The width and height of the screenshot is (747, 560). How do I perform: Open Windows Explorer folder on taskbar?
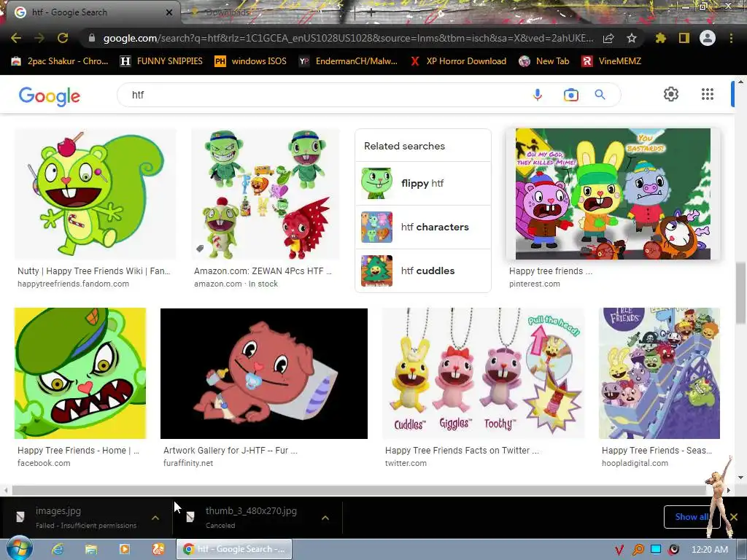[91, 550]
